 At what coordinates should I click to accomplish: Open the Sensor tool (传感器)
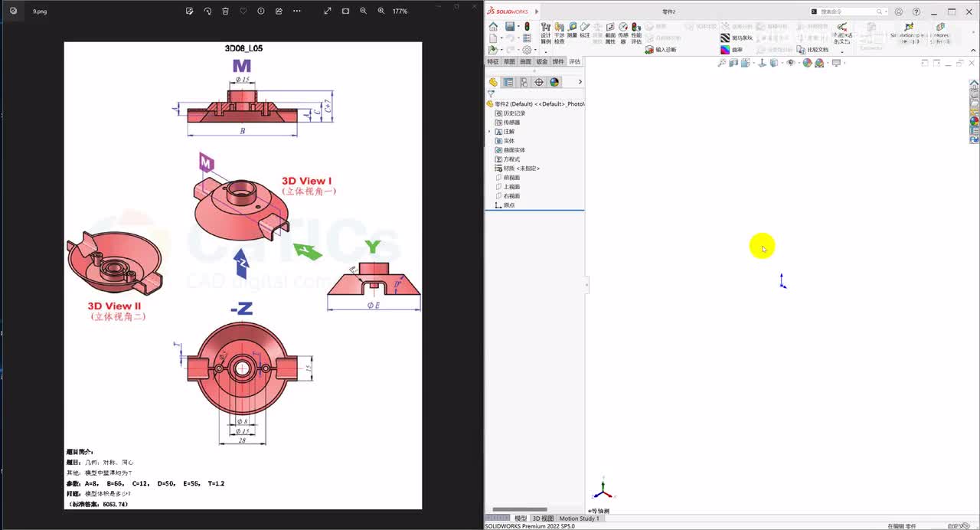(623, 32)
